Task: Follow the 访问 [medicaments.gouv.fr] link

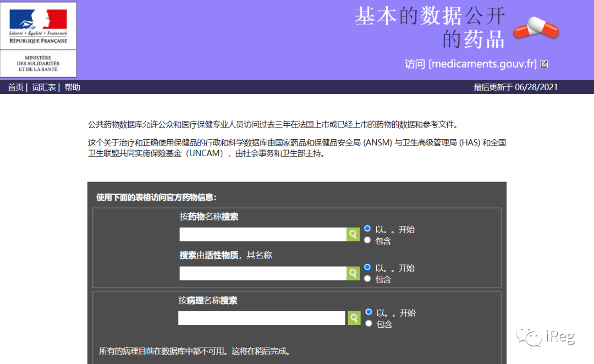Action: pos(471,64)
